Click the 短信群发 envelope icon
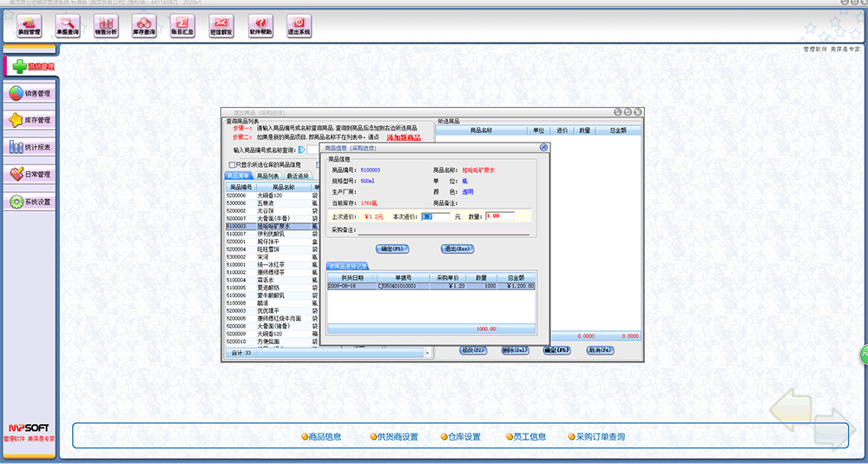 [221, 25]
